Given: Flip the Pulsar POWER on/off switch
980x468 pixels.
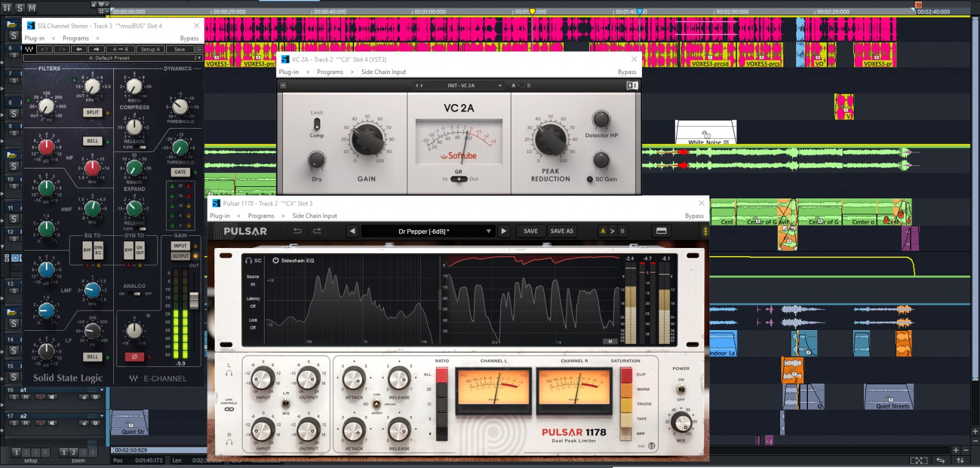Looking at the screenshot, I should [x=681, y=390].
